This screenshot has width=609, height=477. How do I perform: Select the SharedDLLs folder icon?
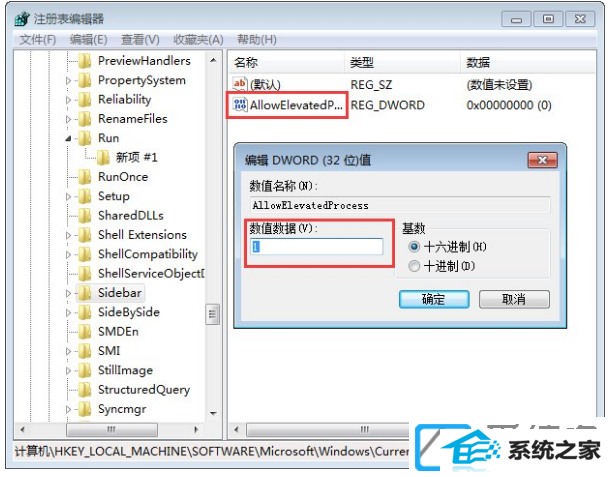[85, 216]
